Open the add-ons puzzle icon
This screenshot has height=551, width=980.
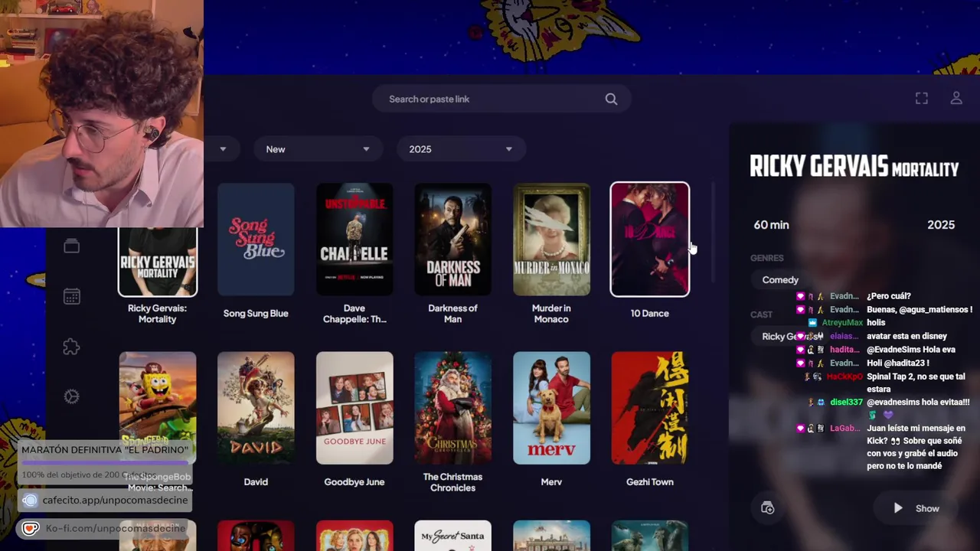71,347
